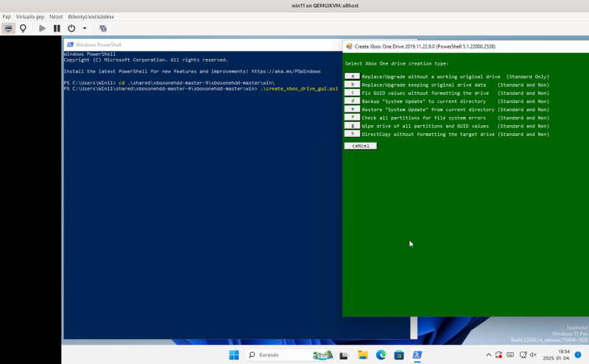Shut down VM with the power icon
Image resolution: width=589 pixels, height=364 pixels.
[x=71, y=29]
